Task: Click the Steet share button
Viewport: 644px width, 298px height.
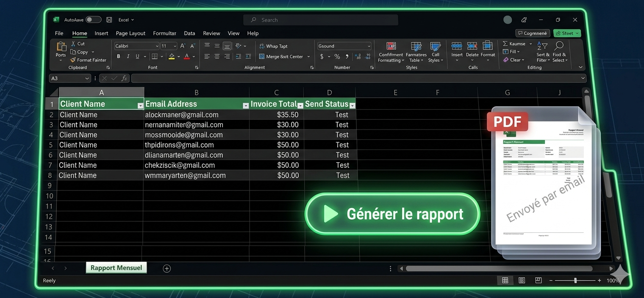Action: (x=567, y=33)
